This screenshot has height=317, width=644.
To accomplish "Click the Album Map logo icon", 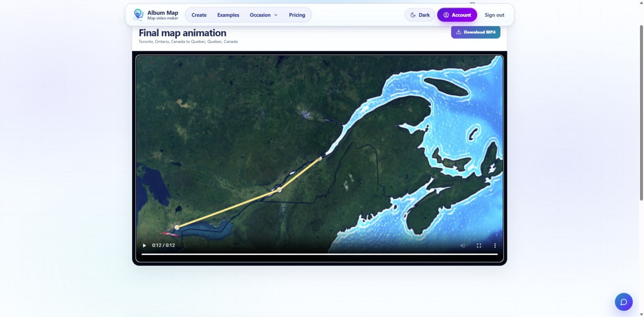I will pos(138,15).
